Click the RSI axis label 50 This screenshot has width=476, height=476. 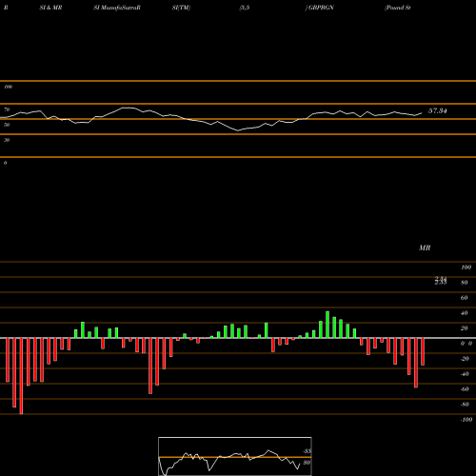(7, 125)
